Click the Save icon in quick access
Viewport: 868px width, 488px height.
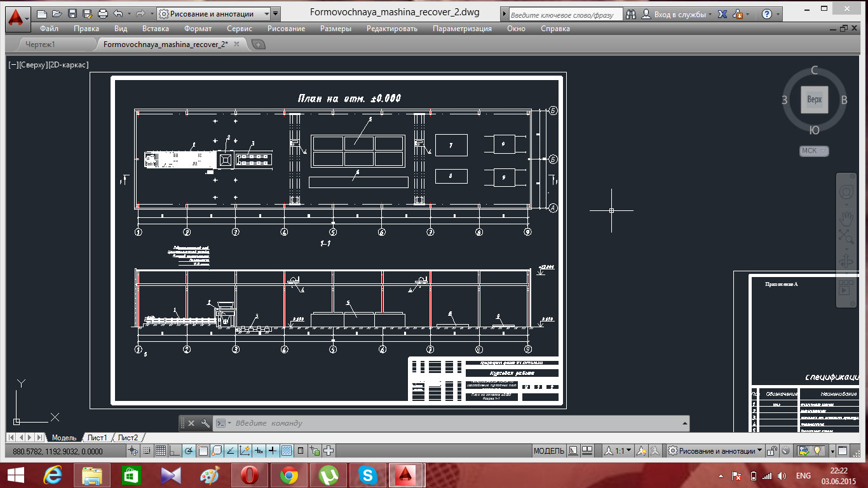pyautogui.click(x=72, y=13)
